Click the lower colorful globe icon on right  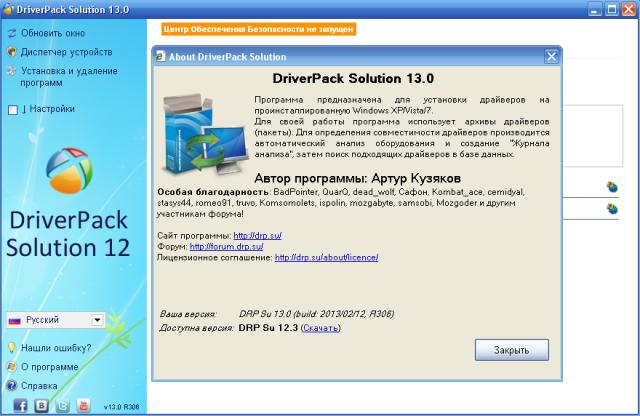[x=612, y=209]
